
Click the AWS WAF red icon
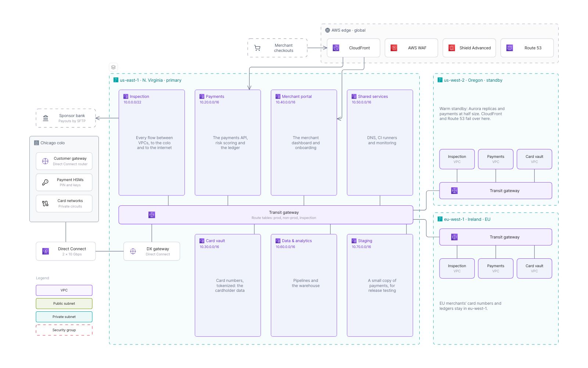pos(394,48)
